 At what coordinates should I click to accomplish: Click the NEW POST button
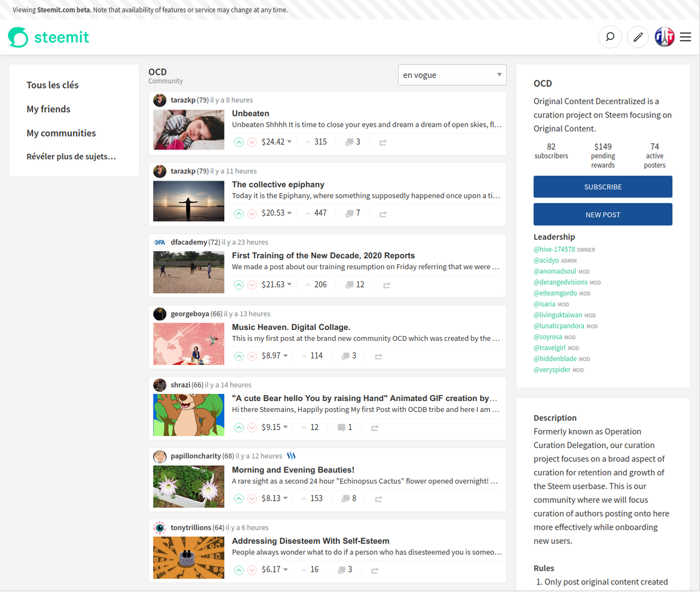coord(603,214)
